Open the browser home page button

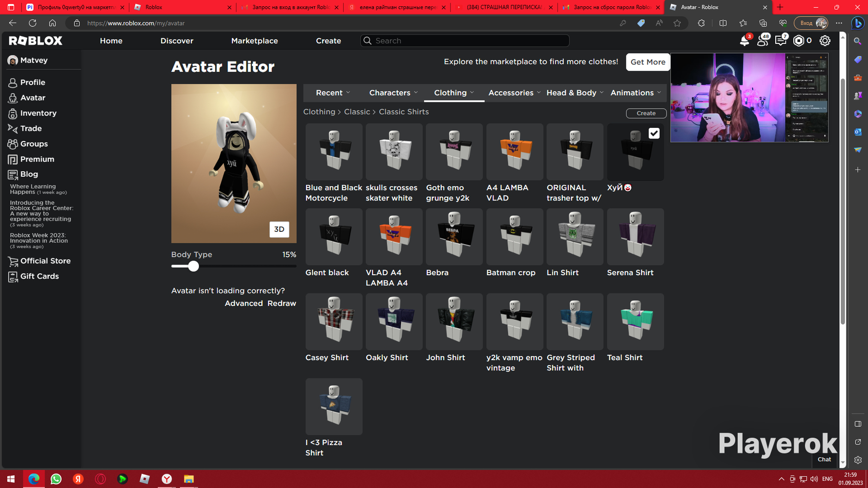click(x=52, y=23)
